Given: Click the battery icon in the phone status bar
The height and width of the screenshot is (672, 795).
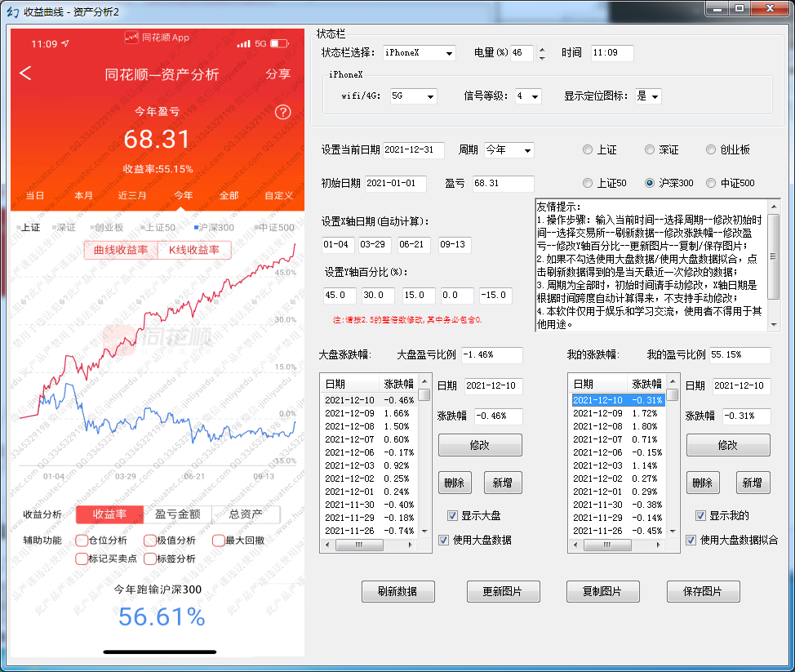Looking at the screenshot, I should pyautogui.click(x=280, y=43).
